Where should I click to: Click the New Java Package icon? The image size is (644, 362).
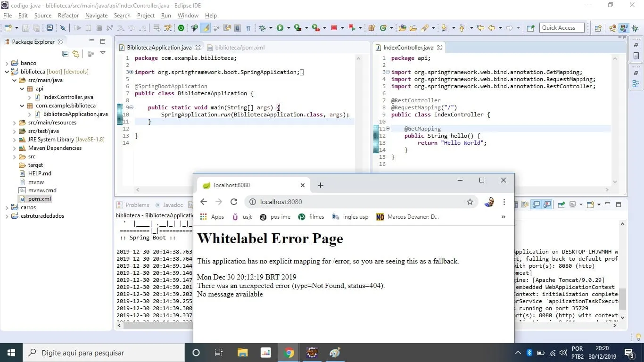372,28
